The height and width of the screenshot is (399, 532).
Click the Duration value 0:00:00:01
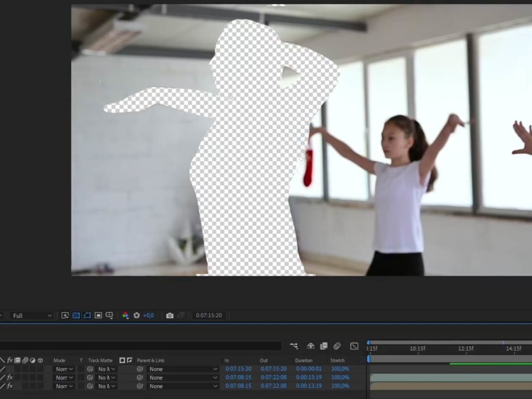309,369
